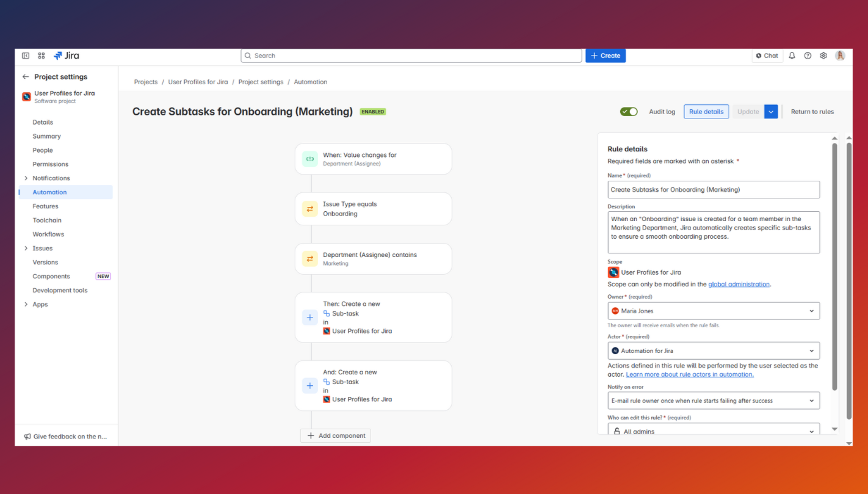
Task: Open Learn more about rule actors link
Action: point(690,375)
